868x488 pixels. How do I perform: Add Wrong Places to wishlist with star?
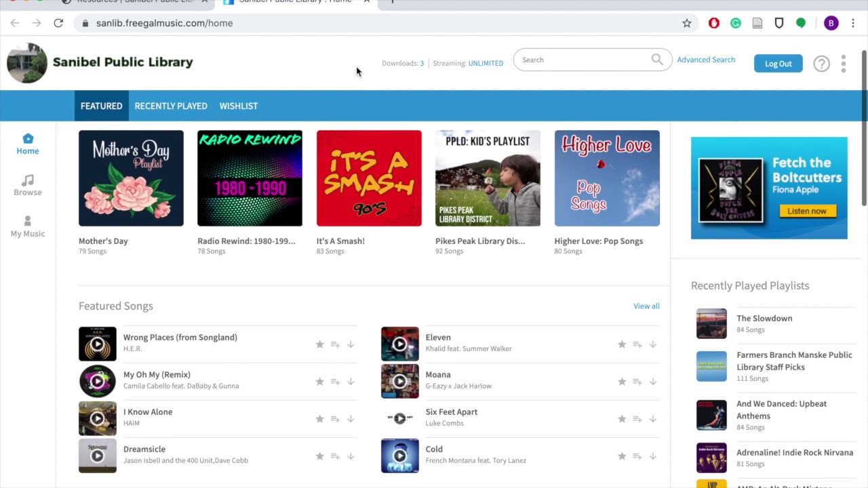coord(319,344)
